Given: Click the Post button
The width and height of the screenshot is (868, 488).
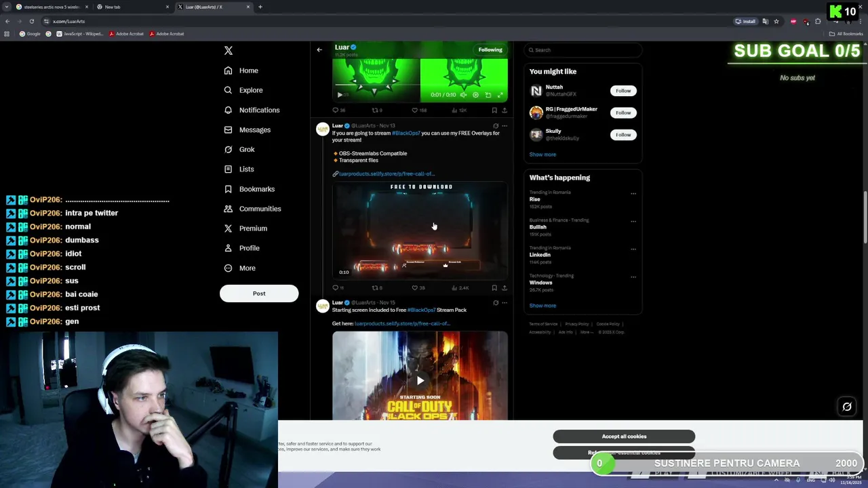Looking at the screenshot, I should 259,293.
